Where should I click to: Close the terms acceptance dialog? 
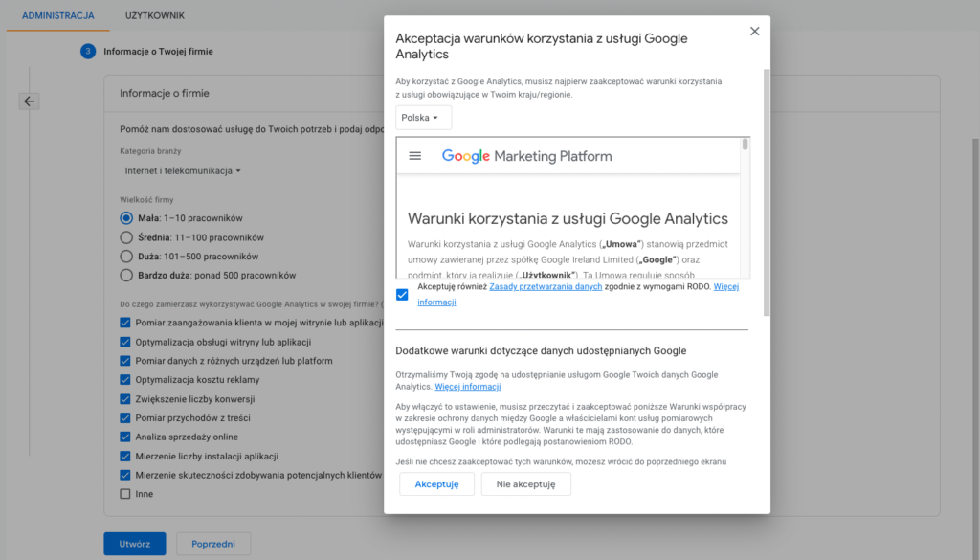pos(754,32)
